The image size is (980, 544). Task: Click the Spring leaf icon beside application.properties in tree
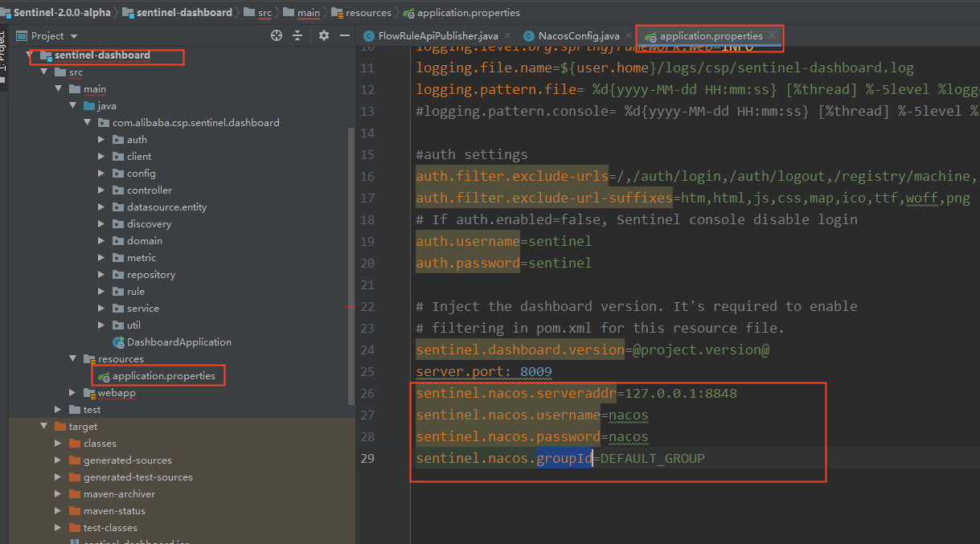click(104, 376)
